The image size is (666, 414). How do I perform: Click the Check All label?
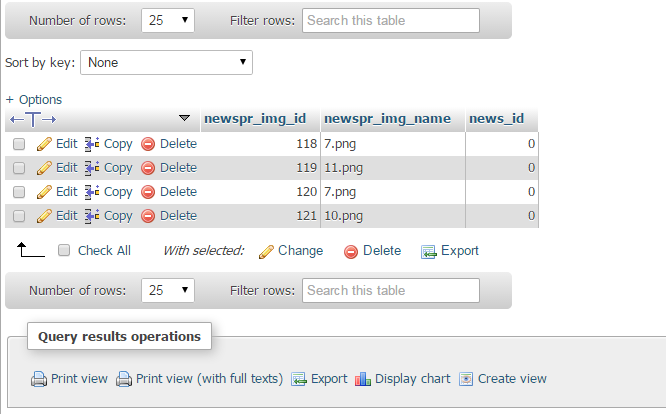tap(104, 251)
